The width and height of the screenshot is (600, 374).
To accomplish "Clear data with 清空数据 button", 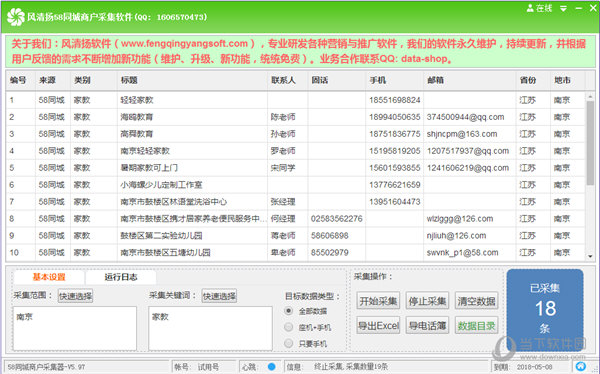I will [476, 301].
